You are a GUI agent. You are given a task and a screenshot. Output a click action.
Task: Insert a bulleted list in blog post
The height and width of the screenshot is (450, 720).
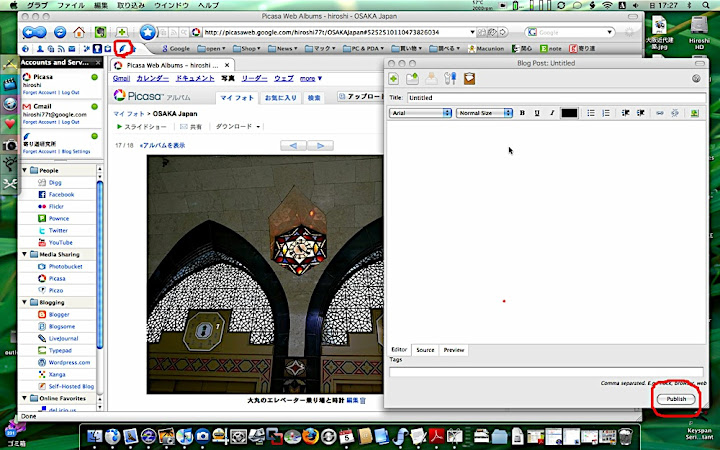click(x=590, y=113)
